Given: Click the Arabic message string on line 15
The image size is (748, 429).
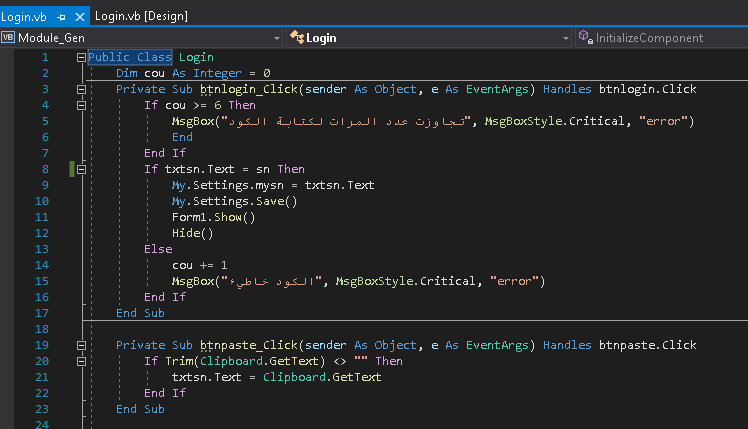Looking at the screenshot, I should pyautogui.click(x=272, y=282).
